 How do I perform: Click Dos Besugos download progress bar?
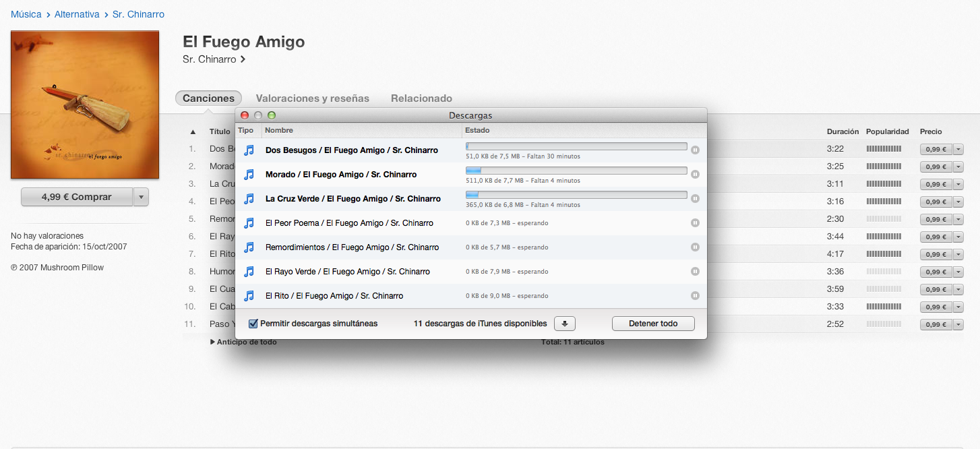pyautogui.click(x=576, y=146)
